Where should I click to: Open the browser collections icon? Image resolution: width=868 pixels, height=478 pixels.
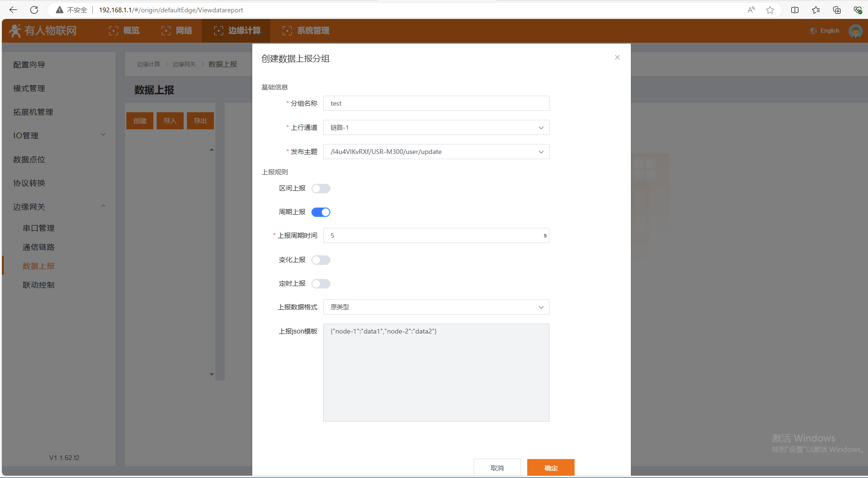pos(836,10)
